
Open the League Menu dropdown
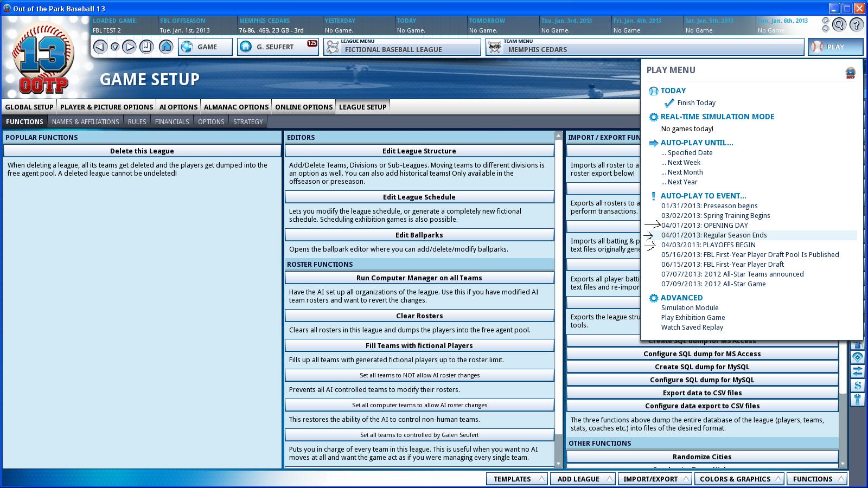point(402,47)
